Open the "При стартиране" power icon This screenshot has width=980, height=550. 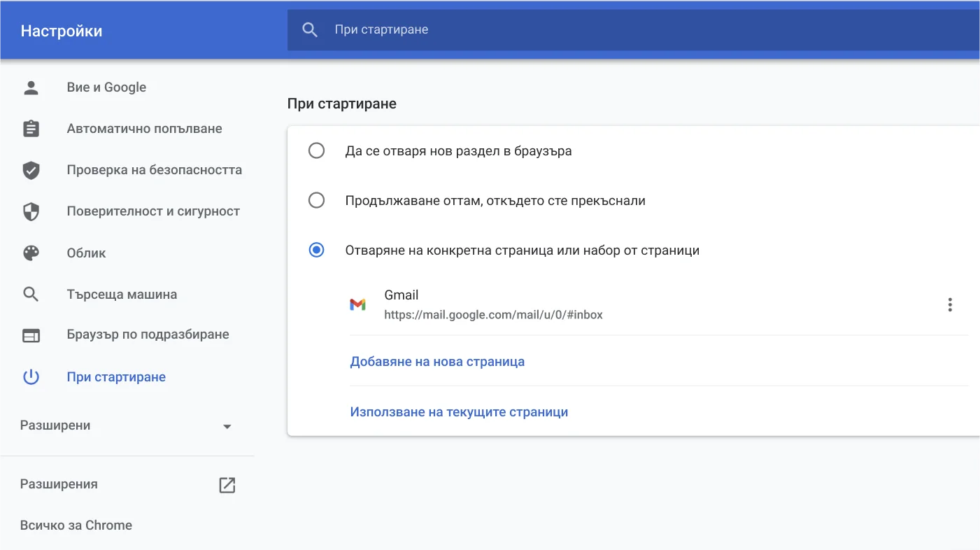coord(31,376)
